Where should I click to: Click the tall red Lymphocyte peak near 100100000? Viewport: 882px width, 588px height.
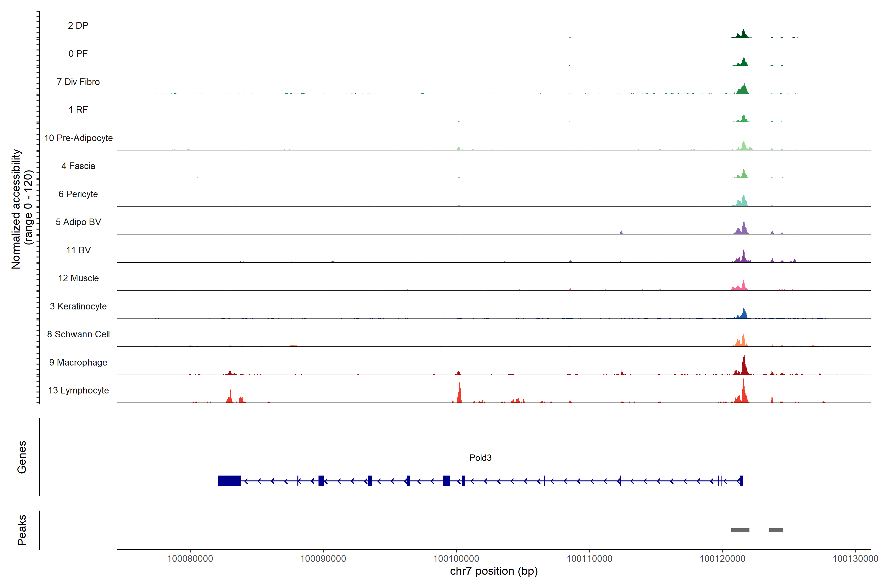(x=459, y=394)
